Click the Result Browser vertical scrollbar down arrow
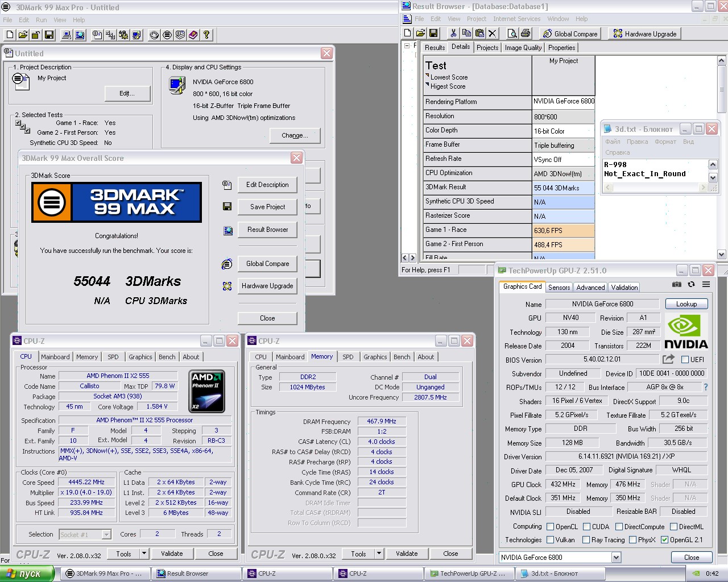 click(x=722, y=255)
